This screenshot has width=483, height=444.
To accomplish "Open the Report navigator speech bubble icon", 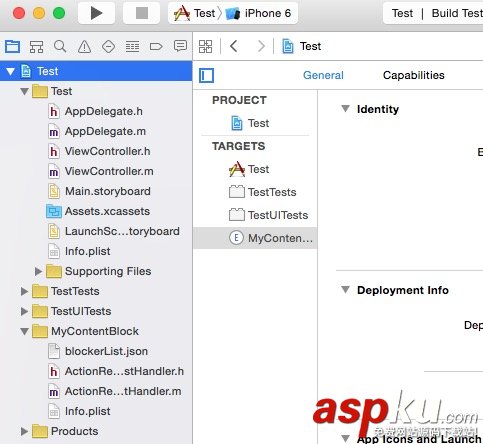I will (x=180, y=46).
